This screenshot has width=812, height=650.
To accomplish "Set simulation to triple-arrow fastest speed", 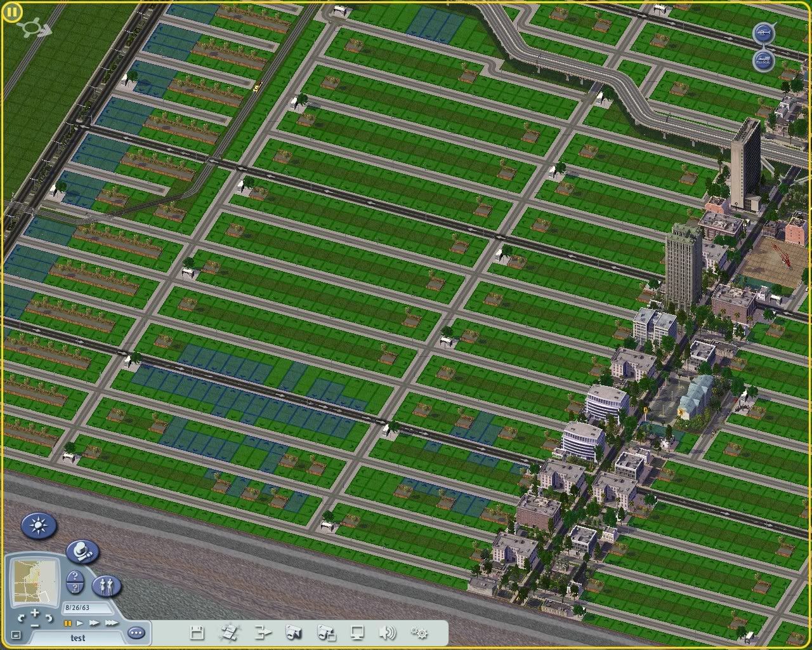I will (x=112, y=623).
